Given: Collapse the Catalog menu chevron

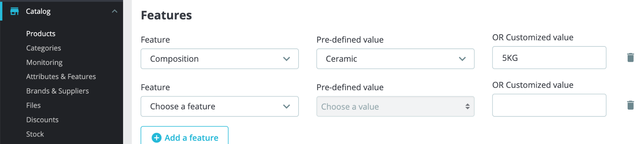Looking at the screenshot, I should click(114, 11).
